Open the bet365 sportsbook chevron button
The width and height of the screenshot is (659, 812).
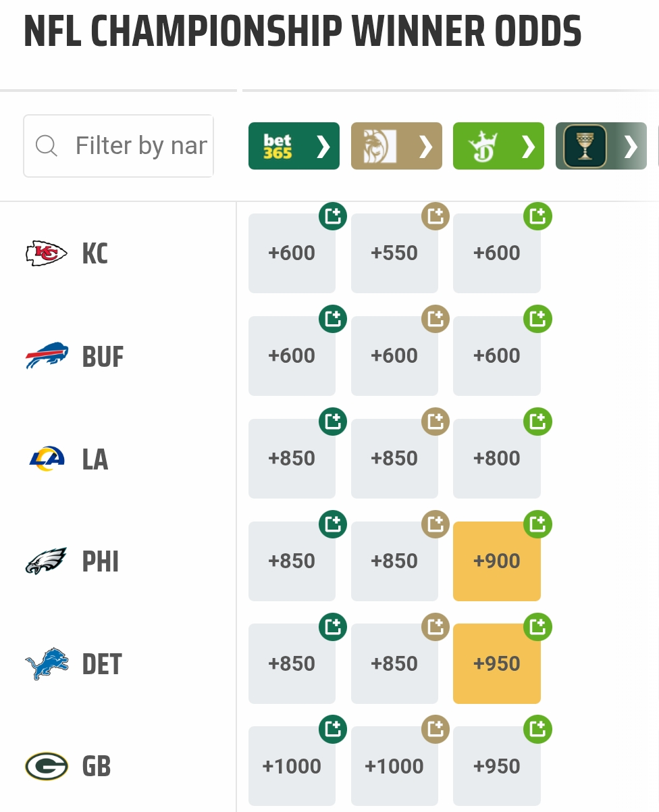(x=294, y=146)
